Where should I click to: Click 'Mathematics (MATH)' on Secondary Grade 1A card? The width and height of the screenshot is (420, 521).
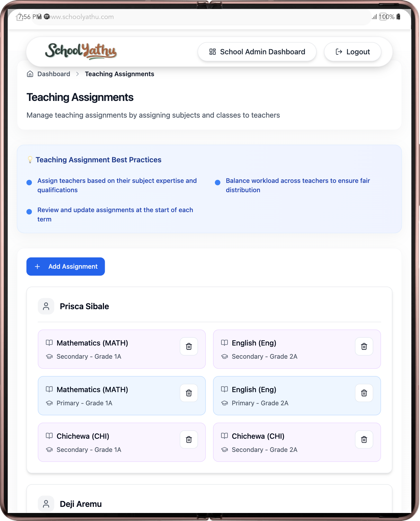click(92, 343)
